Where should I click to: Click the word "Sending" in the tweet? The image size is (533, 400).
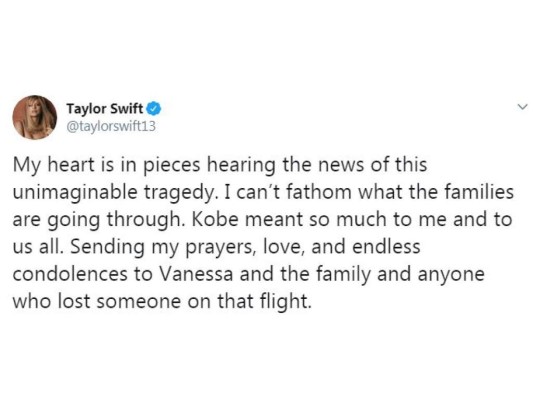(107, 248)
